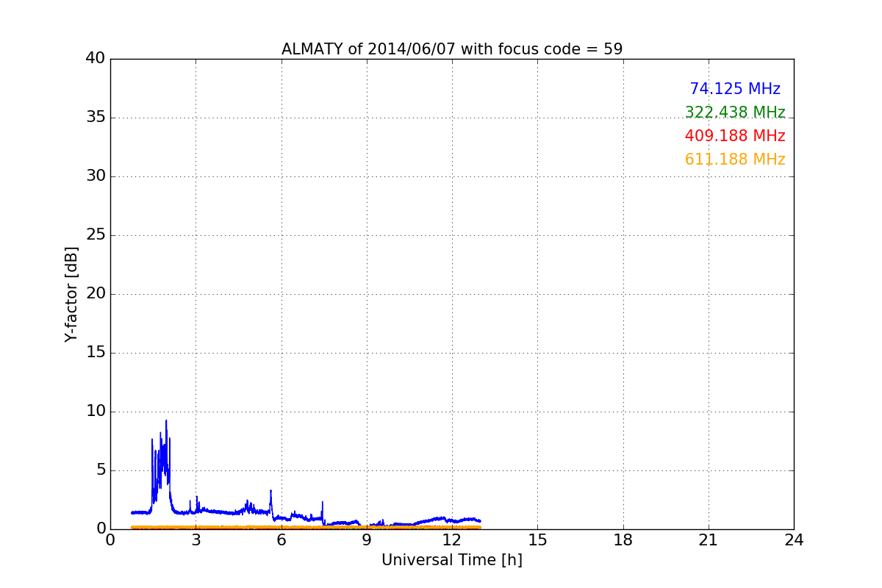This screenshot has width=882, height=588.
Task: Click x-axis tick label 12
Action: pyautogui.click(x=452, y=540)
